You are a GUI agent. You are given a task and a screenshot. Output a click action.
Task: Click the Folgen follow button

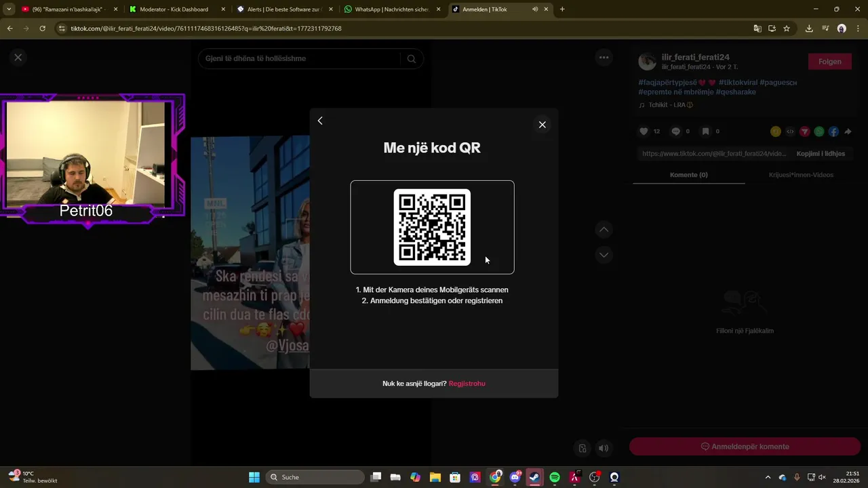coord(829,62)
